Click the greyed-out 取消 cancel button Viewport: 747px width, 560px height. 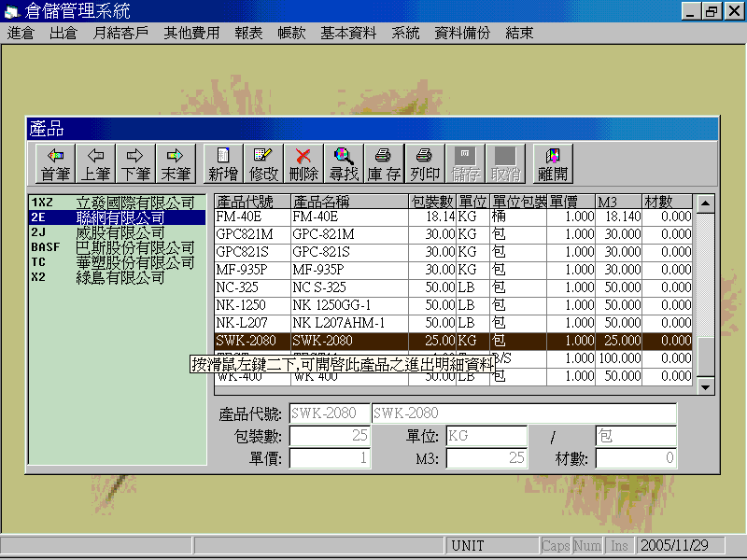pyautogui.click(x=505, y=163)
